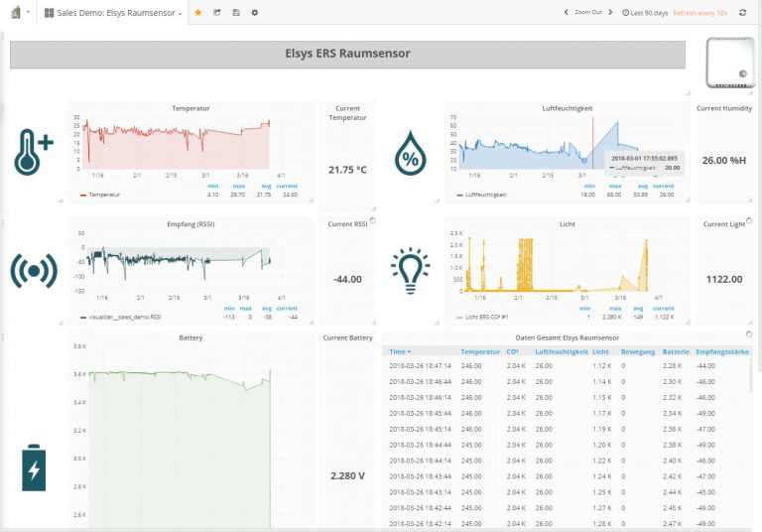The height and width of the screenshot is (532, 762).
Task: Star this dashboard as favorite
Action: 197,13
